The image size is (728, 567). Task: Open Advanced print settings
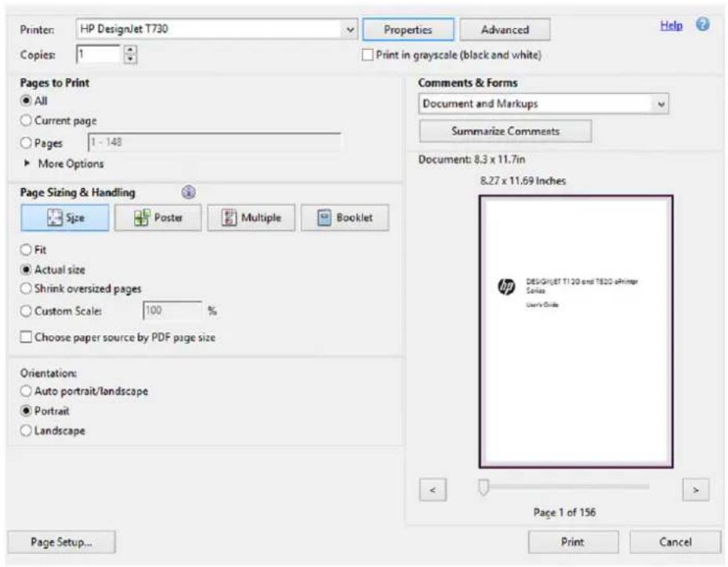point(505,30)
